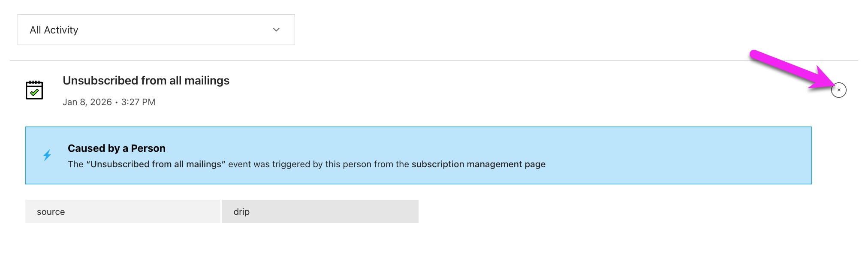This screenshot has height=253, width=868.
Task: Click the 3:27 PM time text
Action: 137,102
